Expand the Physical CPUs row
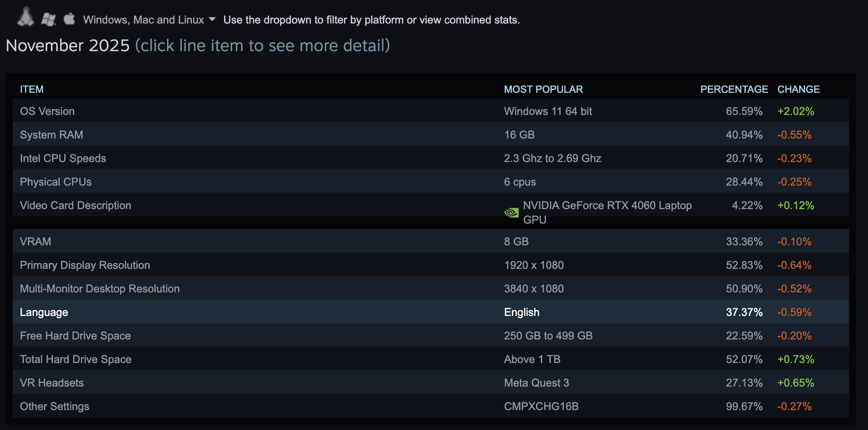868x430 pixels. pos(56,182)
